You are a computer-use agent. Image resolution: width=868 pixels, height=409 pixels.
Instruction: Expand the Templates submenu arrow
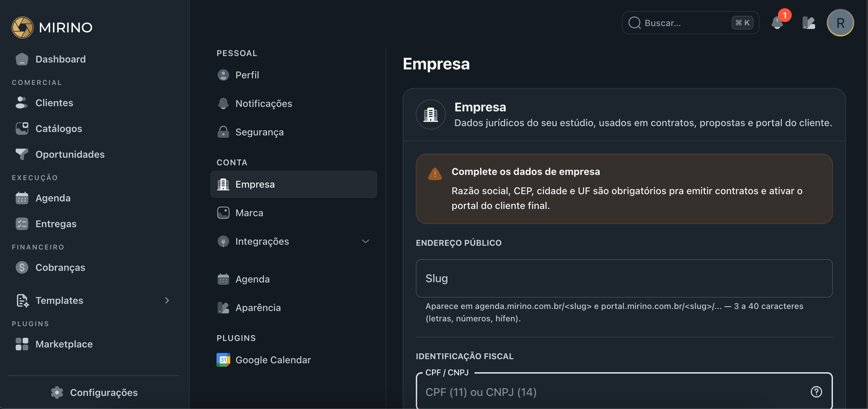pyautogui.click(x=167, y=300)
